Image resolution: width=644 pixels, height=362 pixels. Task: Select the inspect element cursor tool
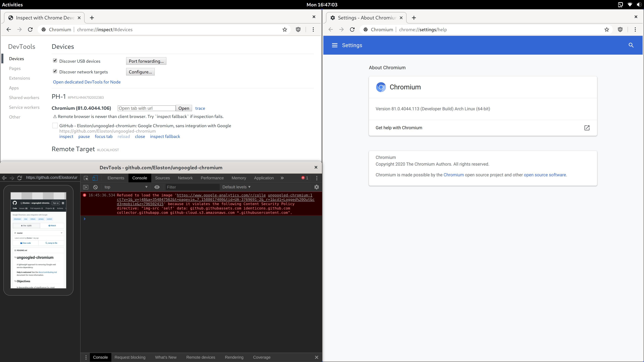click(86, 178)
